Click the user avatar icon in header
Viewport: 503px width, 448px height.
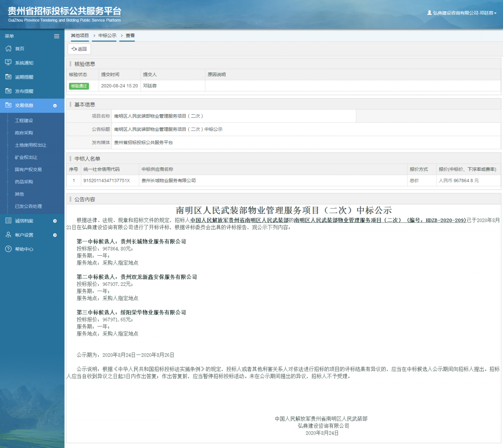pos(429,13)
